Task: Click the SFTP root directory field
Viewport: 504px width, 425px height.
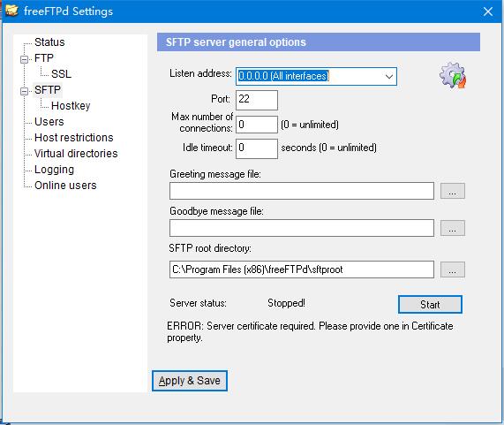Action: click(302, 269)
